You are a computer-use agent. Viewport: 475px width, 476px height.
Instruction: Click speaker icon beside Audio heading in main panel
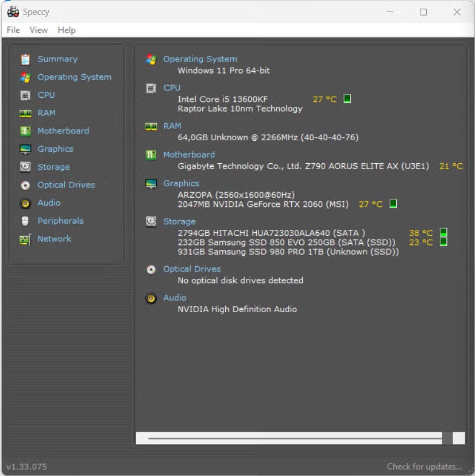[x=151, y=298]
